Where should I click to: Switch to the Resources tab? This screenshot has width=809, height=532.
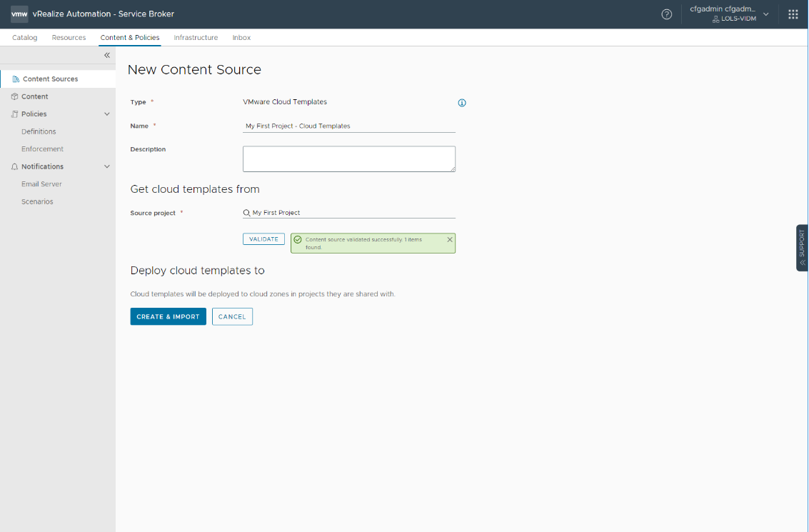coord(69,38)
